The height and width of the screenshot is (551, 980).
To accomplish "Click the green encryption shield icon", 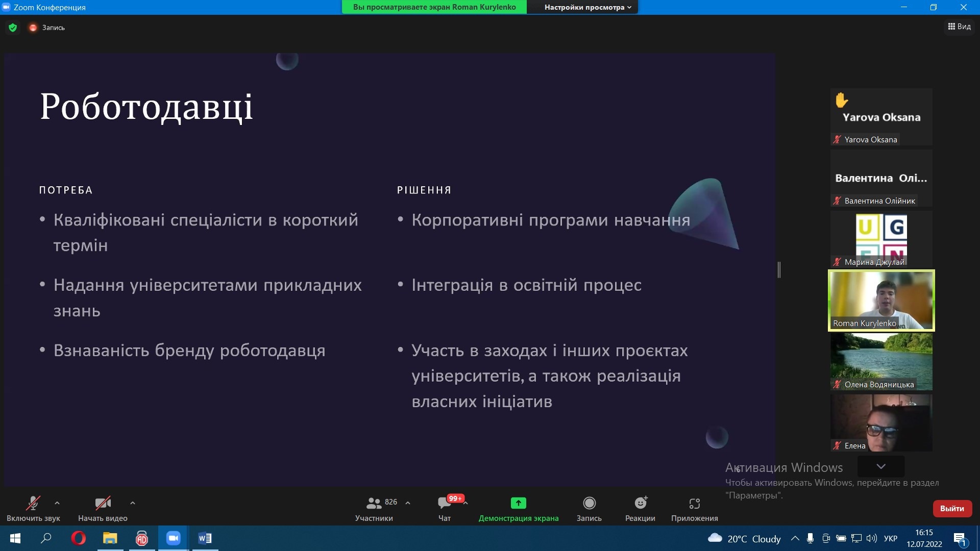I will point(13,28).
